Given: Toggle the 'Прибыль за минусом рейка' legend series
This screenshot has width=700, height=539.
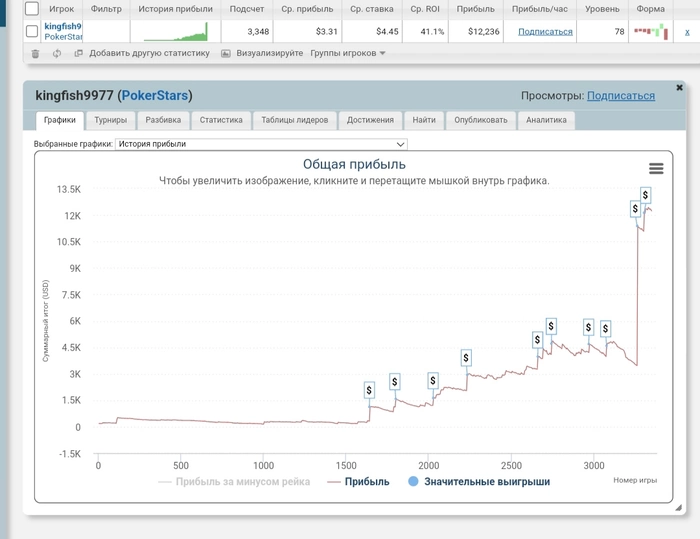Looking at the screenshot, I should click(x=234, y=482).
